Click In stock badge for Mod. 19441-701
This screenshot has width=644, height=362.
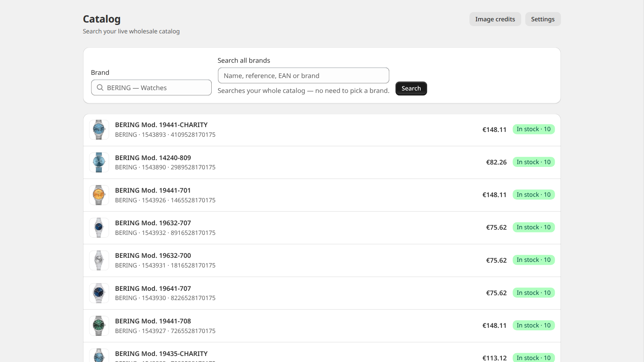click(534, 195)
